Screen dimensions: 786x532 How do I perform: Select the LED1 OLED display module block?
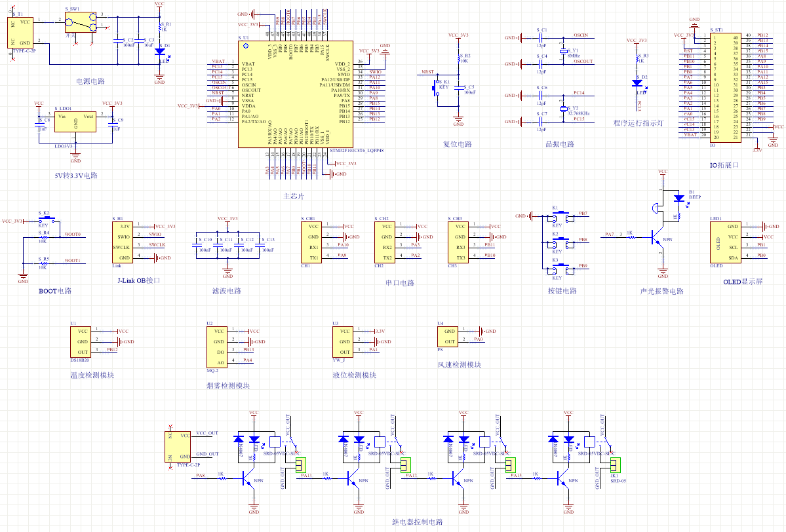(x=725, y=242)
